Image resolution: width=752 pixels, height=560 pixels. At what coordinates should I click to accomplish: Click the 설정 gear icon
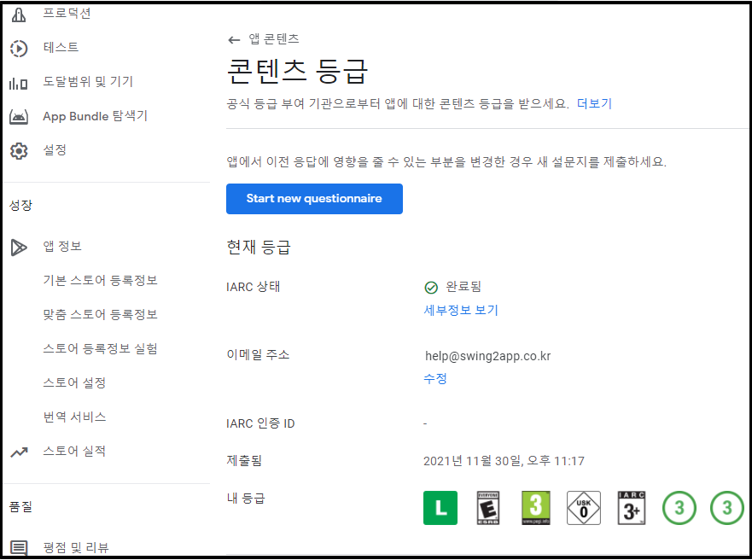19,150
